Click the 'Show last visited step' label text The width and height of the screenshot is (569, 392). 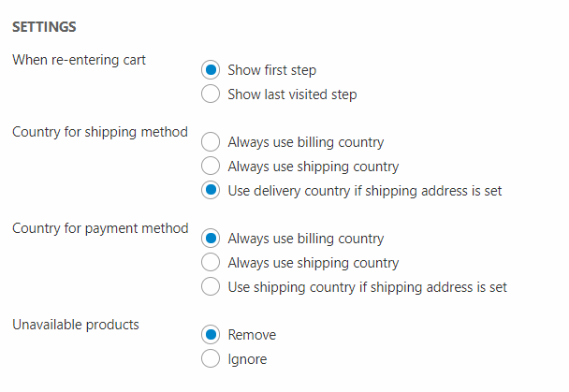292,94
